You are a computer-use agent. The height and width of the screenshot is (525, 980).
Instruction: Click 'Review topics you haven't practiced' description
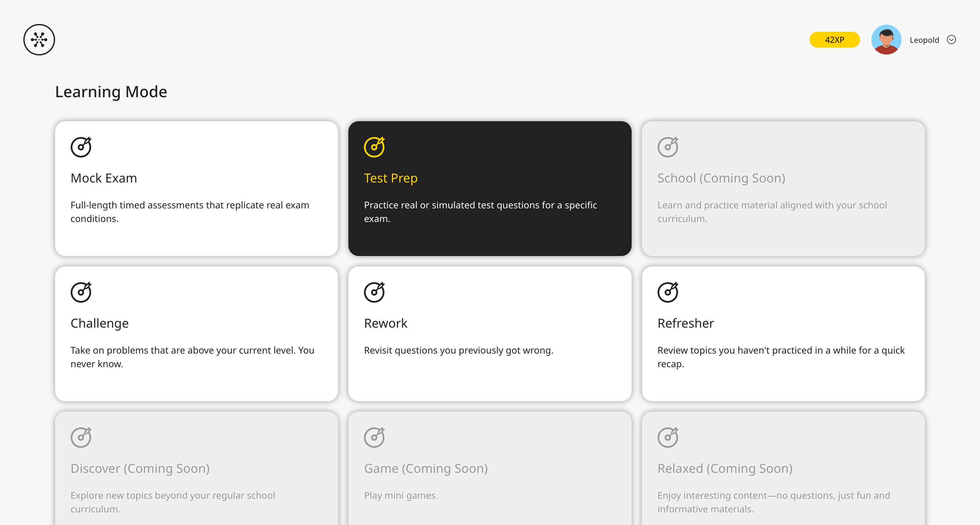(781, 357)
